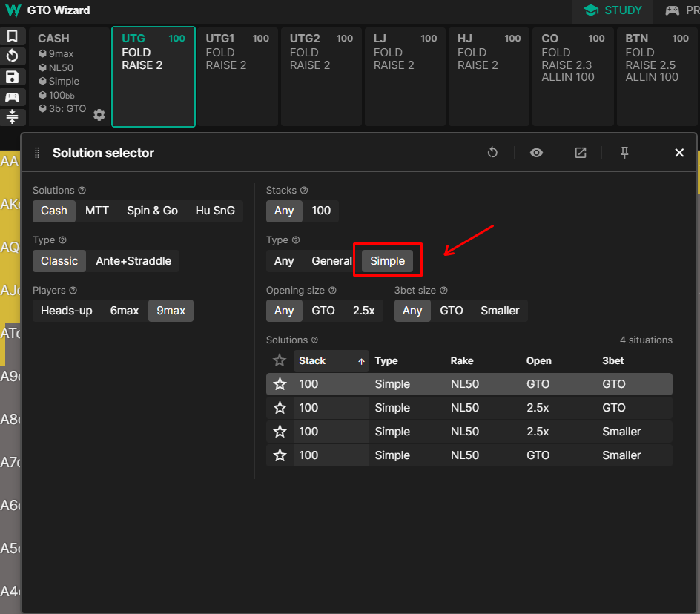
Task: Select the UTG2 position card
Action: tap(321, 77)
